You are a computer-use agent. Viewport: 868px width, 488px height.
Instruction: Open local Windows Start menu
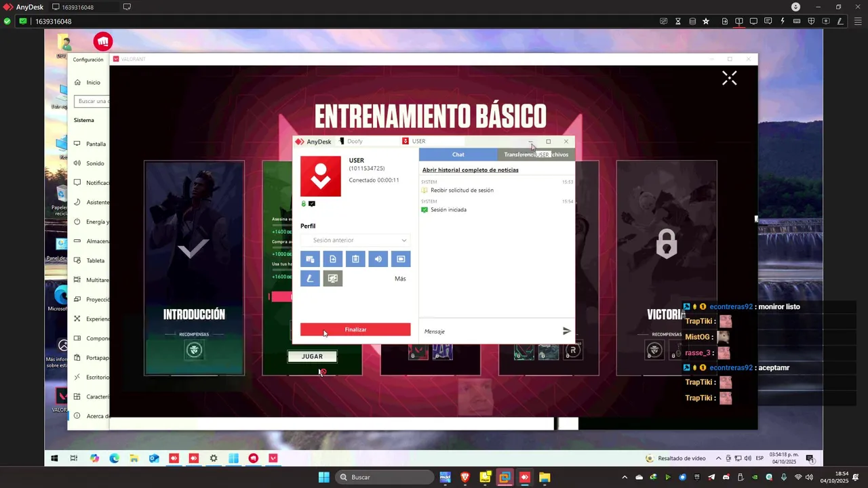coord(323,477)
